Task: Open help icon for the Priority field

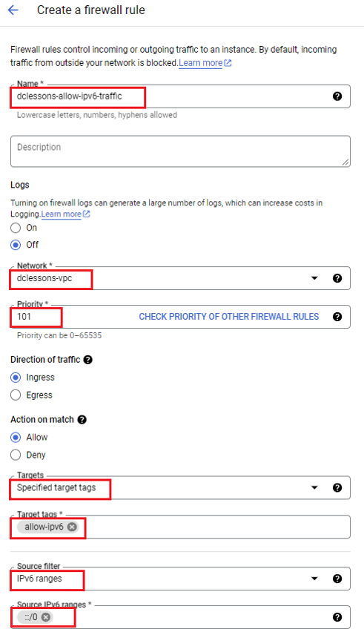Action: pos(337,317)
